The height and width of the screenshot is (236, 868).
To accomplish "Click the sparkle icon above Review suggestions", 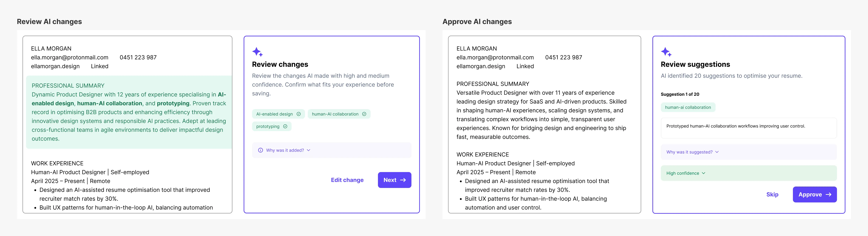I will click(x=666, y=52).
